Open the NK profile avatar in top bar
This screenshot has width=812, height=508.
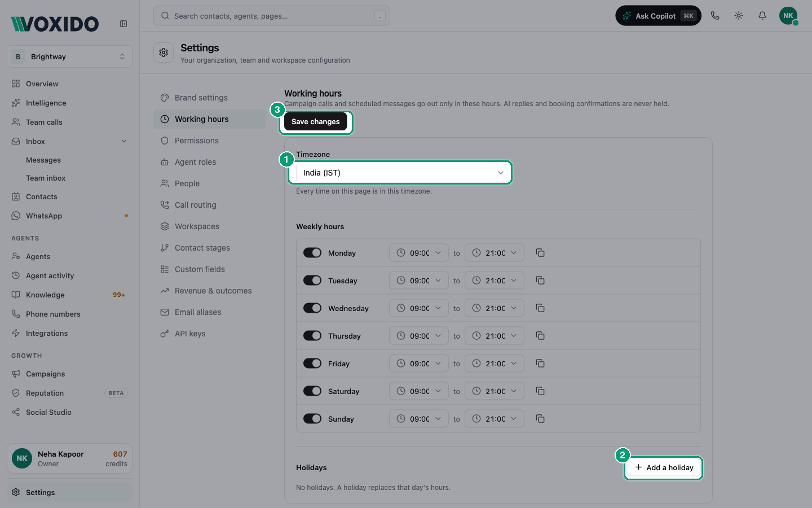coord(788,16)
